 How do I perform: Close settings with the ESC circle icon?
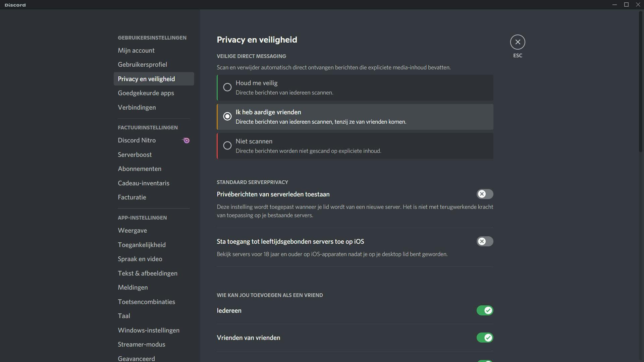click(x=518, y=42)
